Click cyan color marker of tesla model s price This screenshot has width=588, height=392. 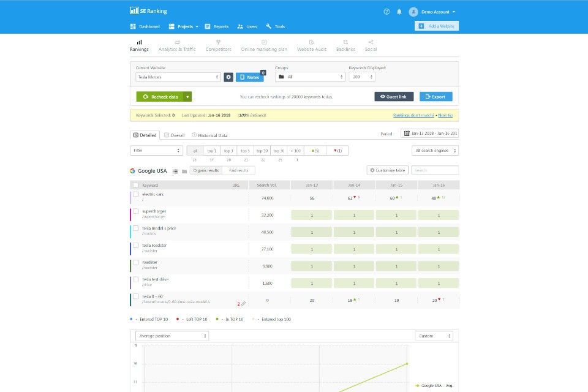tap(130, 232)
